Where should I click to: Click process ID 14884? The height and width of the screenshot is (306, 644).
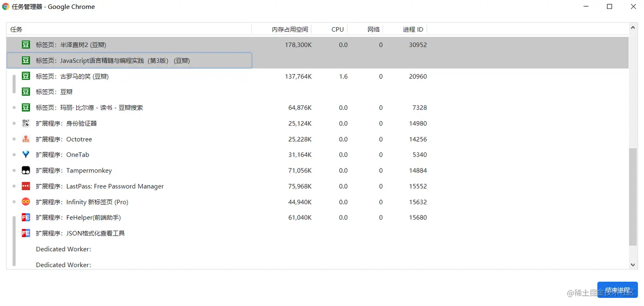click(x=418, y=170)
